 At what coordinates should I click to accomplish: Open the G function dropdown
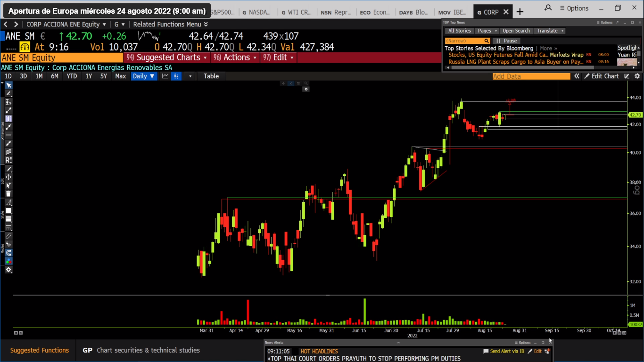coord(120,25)
